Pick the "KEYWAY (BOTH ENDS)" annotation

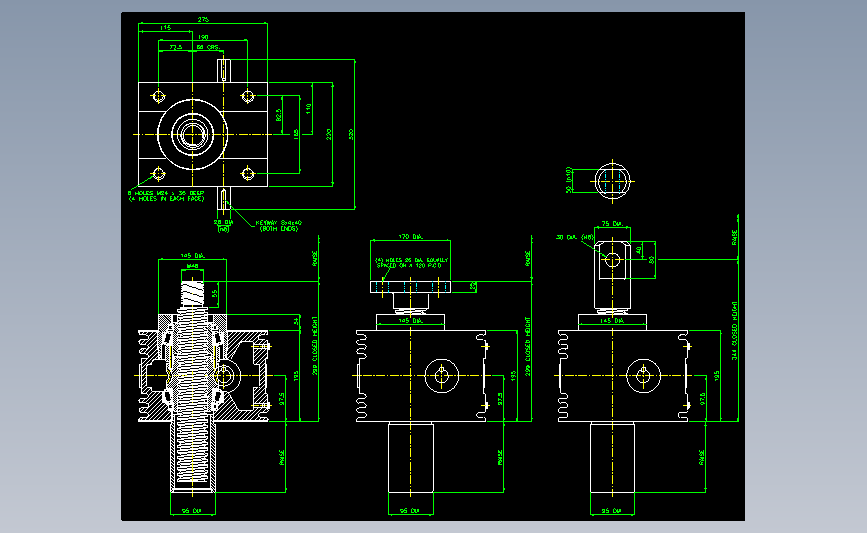click(x=279, y=226)
